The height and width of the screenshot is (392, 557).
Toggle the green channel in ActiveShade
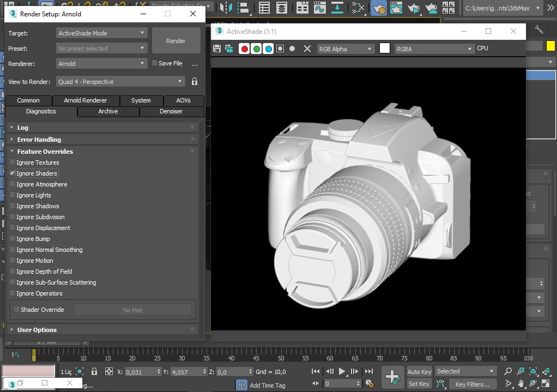click(x=257, y=49)
